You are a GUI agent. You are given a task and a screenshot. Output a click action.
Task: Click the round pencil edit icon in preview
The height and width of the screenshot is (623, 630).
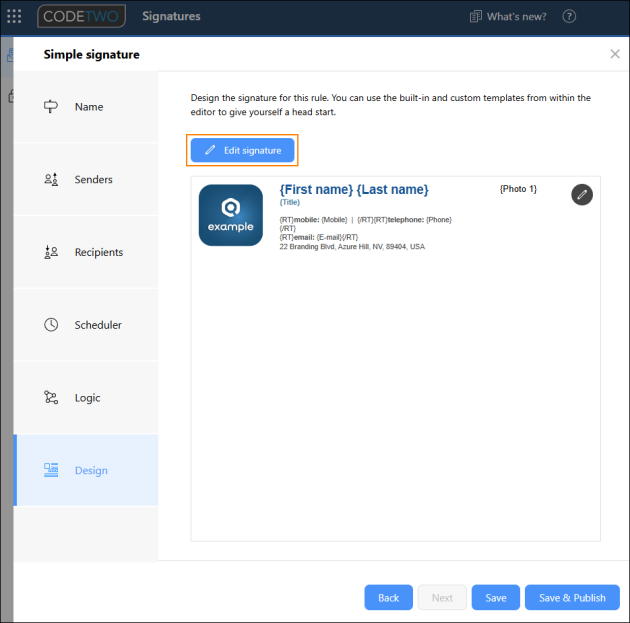point(582,195)
